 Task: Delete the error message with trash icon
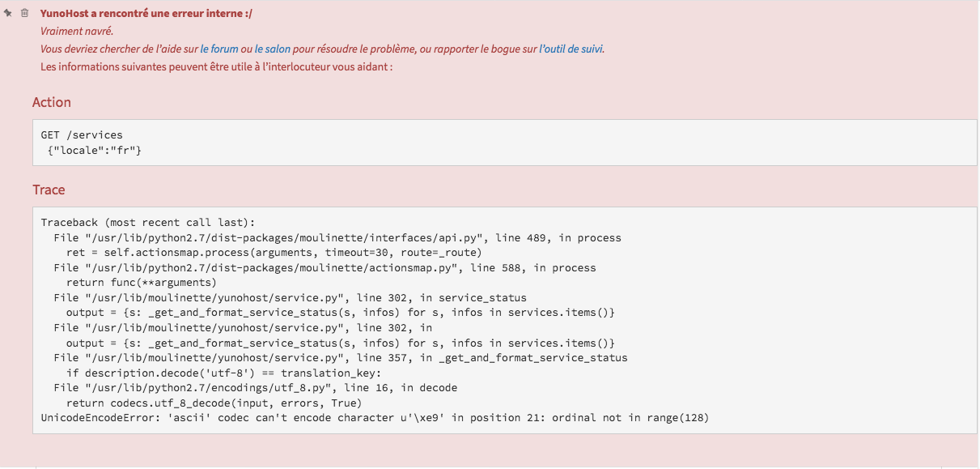click(x=25, y=13)
